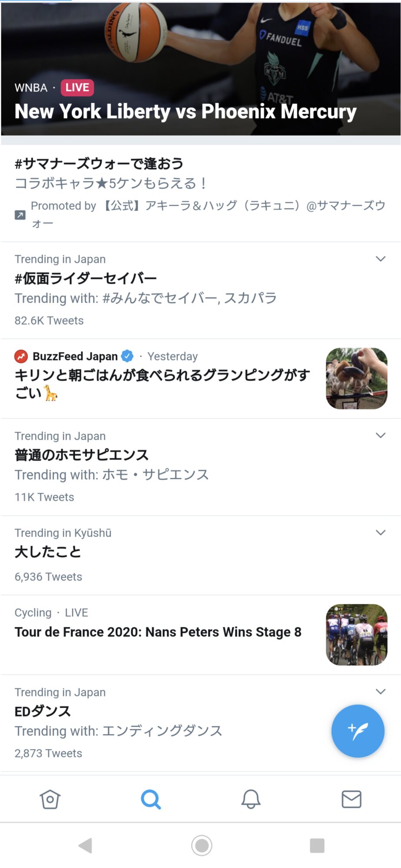Open BuzzFeed Japan giraffe thumbnail
401x868 pixels.
pyautogui.click(x=356, y=378)
